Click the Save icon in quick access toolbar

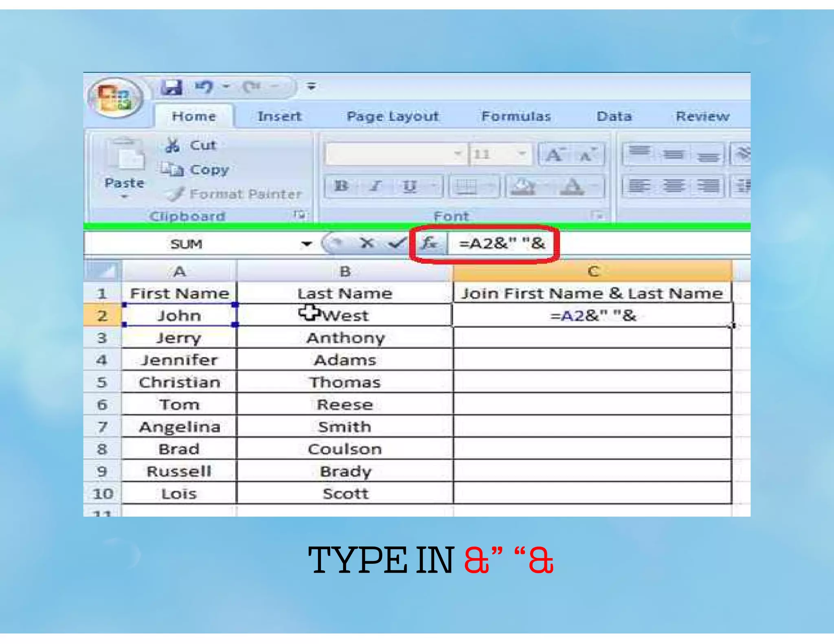(x=171, y=87)
